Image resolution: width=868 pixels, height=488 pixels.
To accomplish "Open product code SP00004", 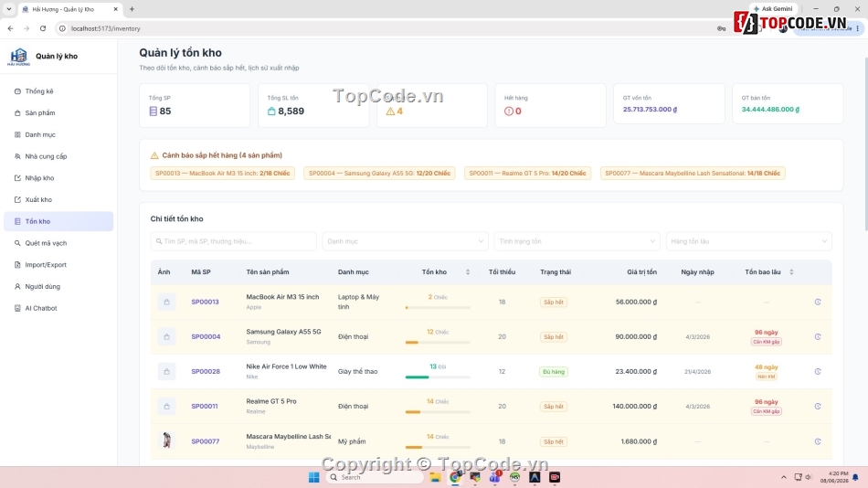I will (x=206, y=337).
